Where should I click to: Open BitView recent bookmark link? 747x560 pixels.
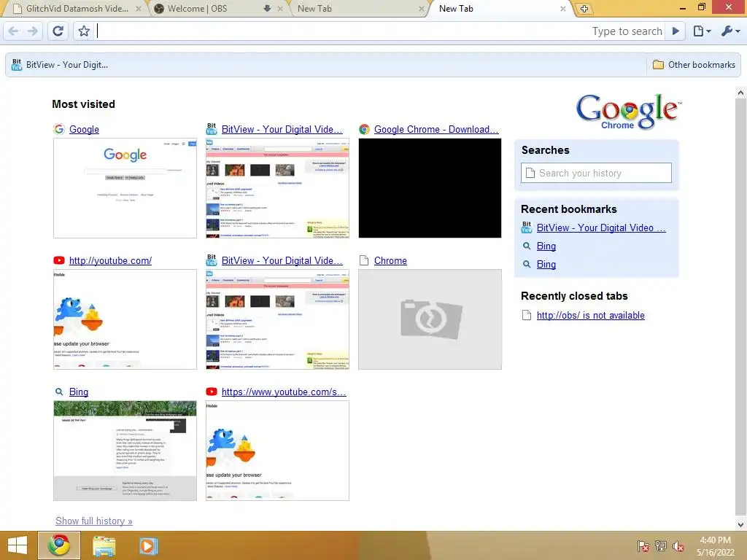pos(601,227)
